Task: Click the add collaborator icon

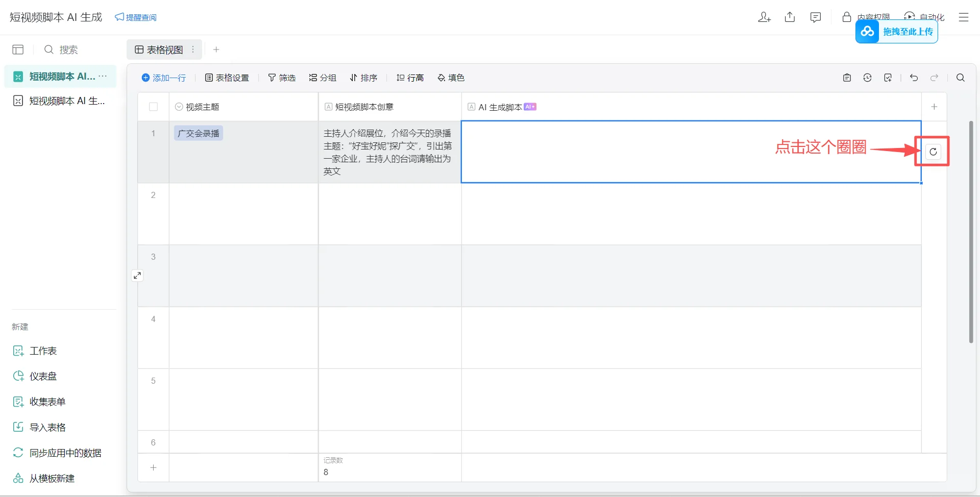Action: tap(764, 17)
